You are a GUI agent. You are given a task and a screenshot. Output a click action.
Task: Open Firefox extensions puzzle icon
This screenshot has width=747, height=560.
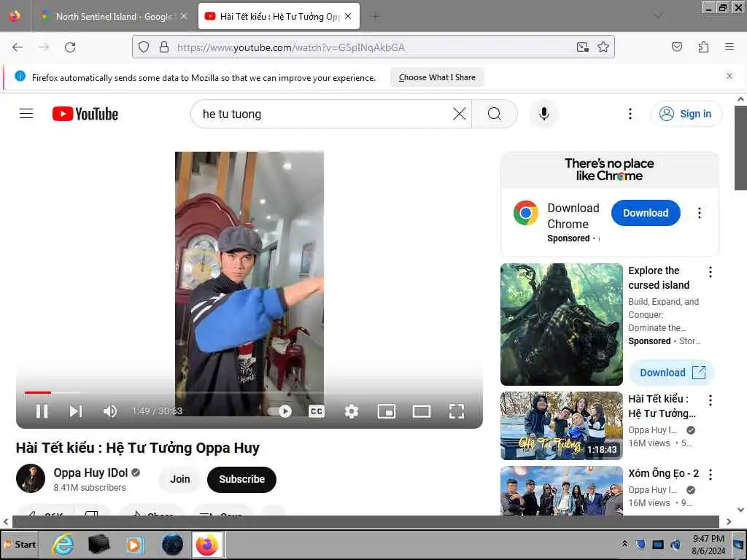point(703,47)
